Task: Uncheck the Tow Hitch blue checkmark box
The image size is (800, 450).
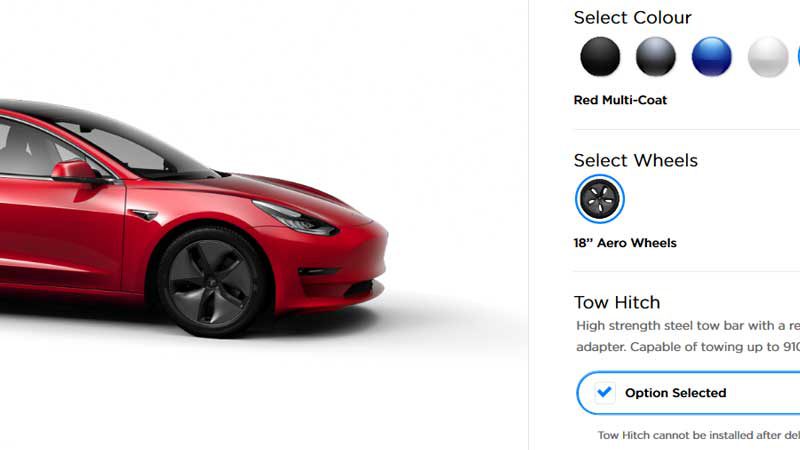Action: (x=605, y=393)
